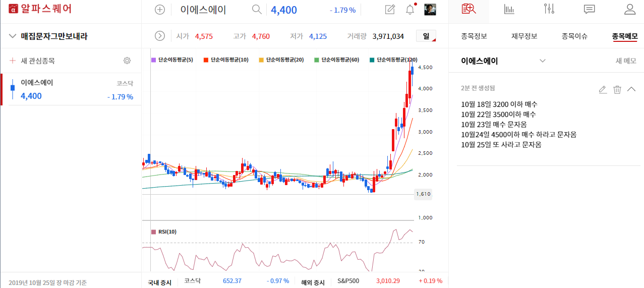Open watchlist settings gear icon
The image size is (644, 288).
click(127, 61)
